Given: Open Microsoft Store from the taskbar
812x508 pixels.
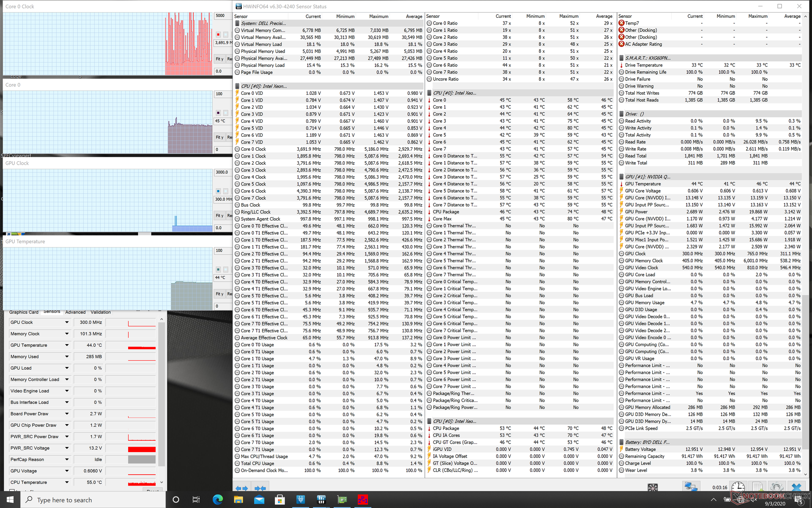Looking at the screenshot, I should click(280, 500).
